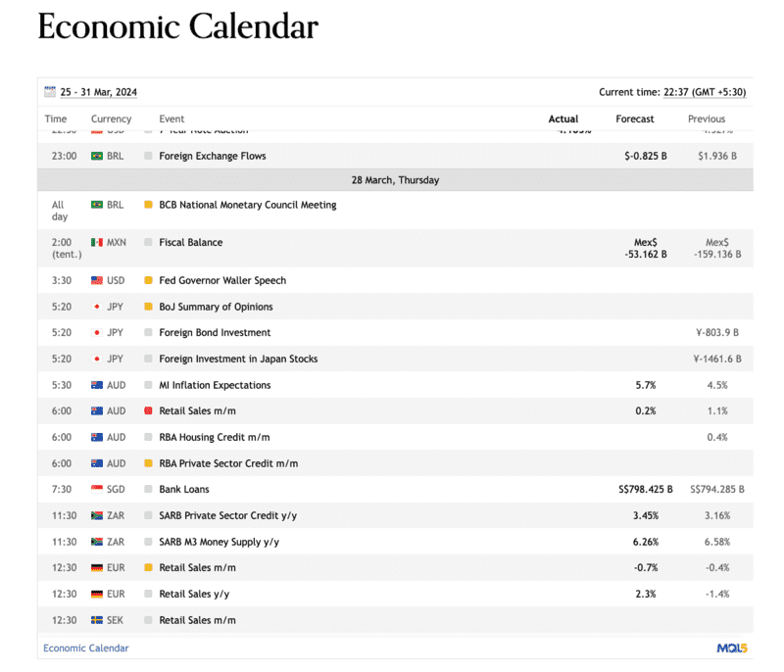Click the Australia flag for RBA Private Sector Credit m/m
This screenshot has height=672, width=784.
[x=97, y=463]
